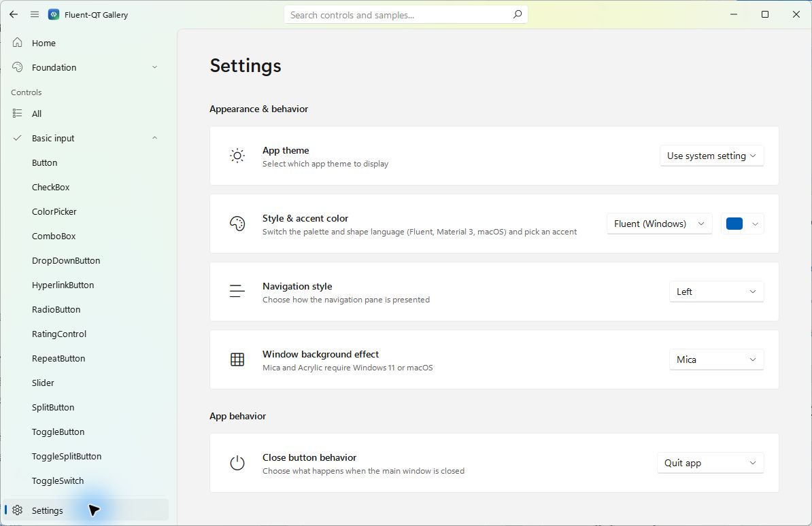The height and width of the screenshot is (526, 812).
Task: Click the Window background effect title
Action: [320, 354]
